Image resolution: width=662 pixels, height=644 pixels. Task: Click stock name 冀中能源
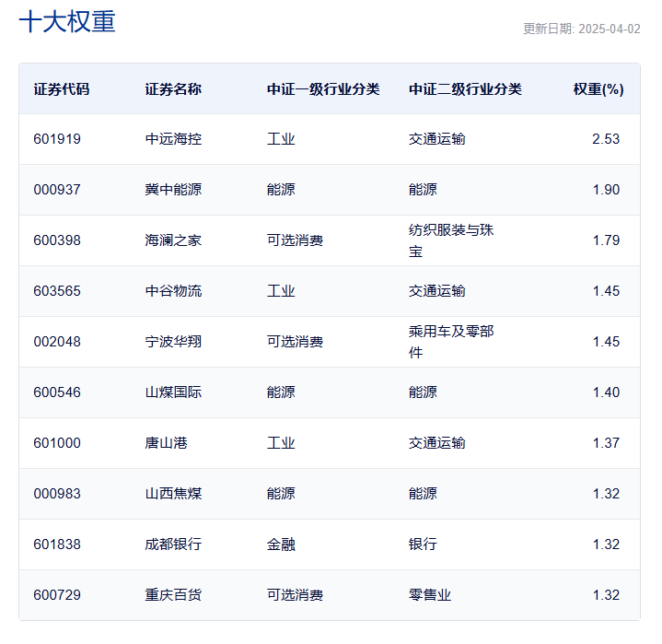coord(173,190)
